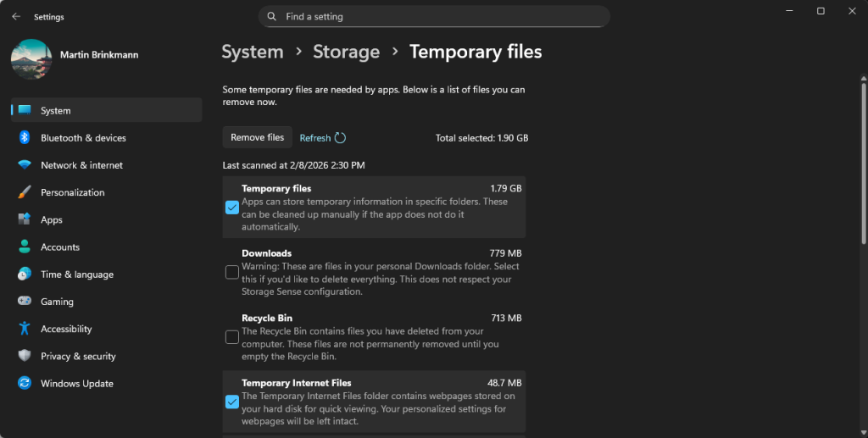868x438 pixels.
Task: Uncheck the Temporary Internet Files checkbox
Action: click(232, 402)
